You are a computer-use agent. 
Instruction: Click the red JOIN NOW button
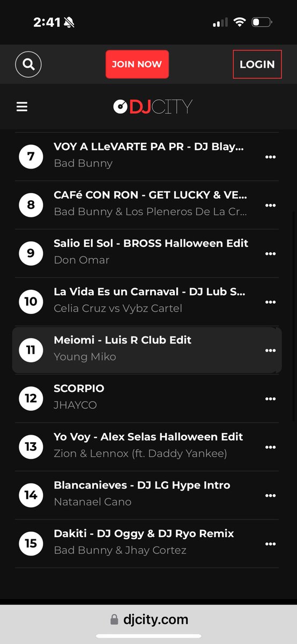click(x=137, y=64)
